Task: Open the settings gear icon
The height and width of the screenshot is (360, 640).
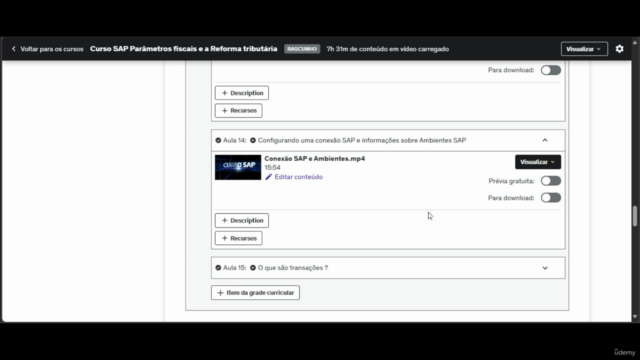Action: pyautogui.click(x=619, y=49)
